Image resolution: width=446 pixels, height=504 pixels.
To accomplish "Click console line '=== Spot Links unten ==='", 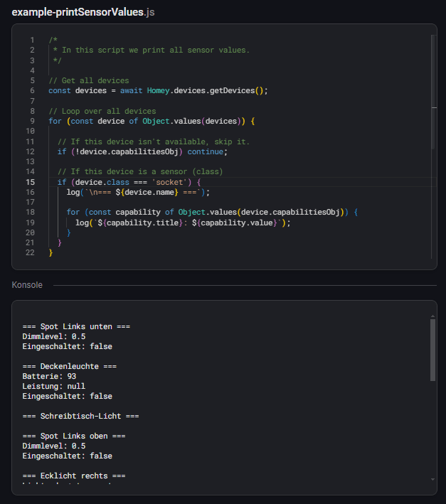I will (76, 326).
